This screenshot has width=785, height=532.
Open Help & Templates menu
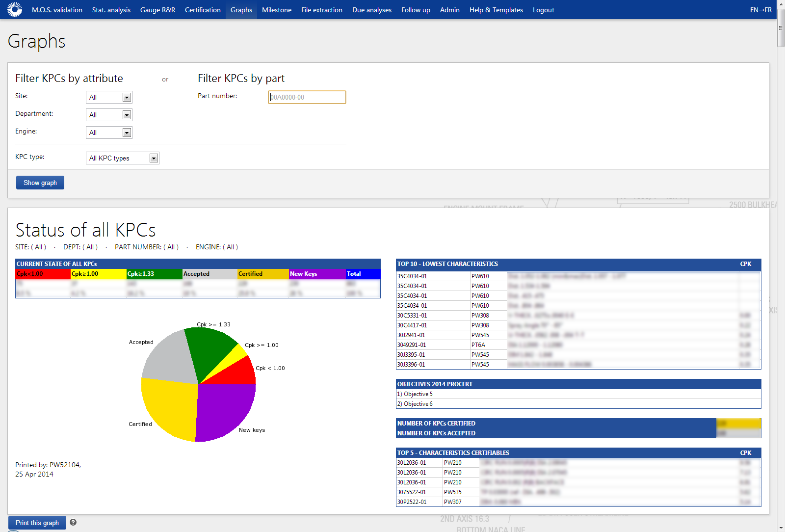click(x=496, y=10)
